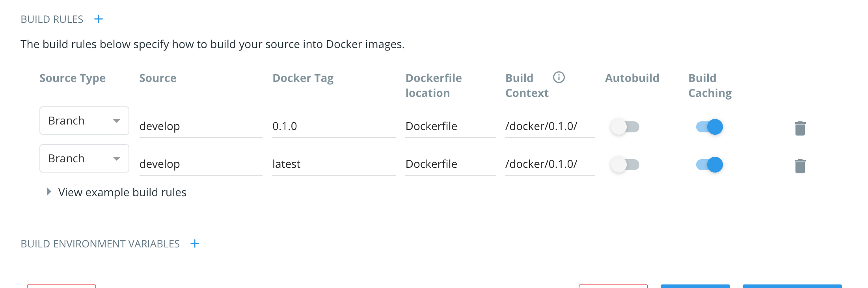Delete the latest tag build rule
The width and height of the screenshot is (868, 288).
[x=800, y=166]
